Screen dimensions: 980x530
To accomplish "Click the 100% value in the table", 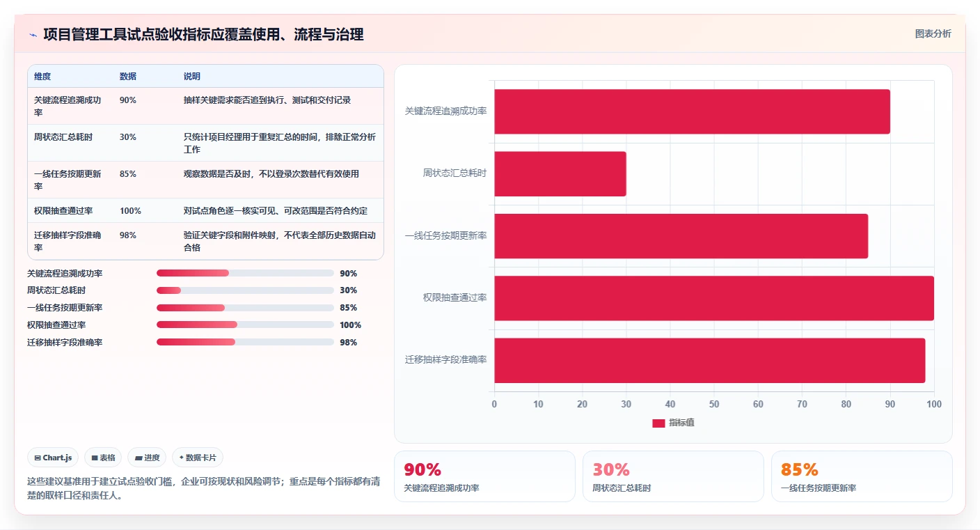I will (130, 211).
